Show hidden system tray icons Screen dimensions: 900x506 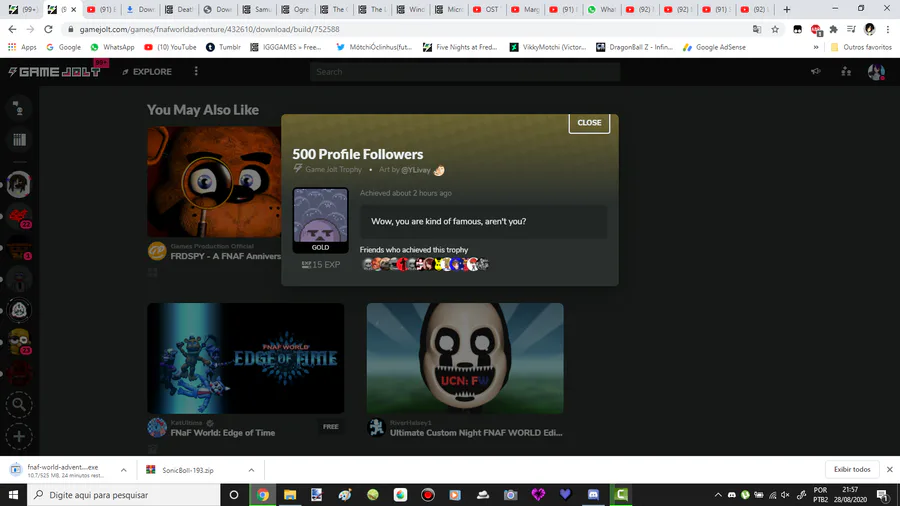point(717,495)
